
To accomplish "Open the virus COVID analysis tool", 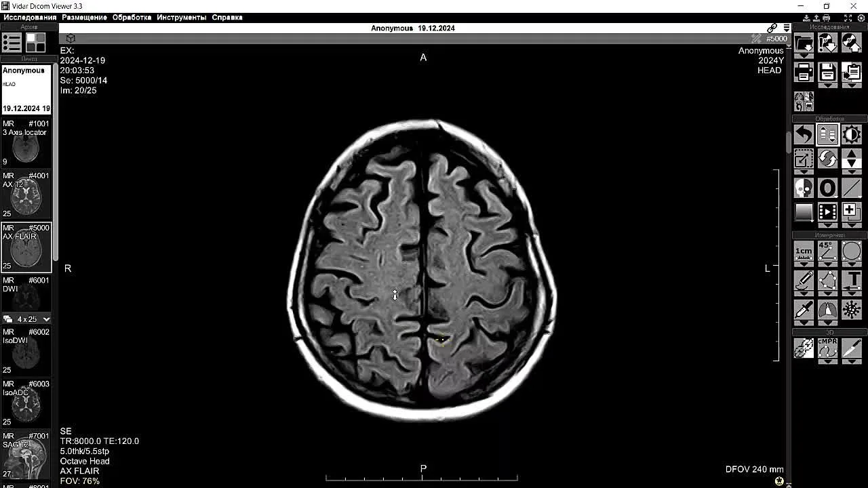I will tap(851, 310).
